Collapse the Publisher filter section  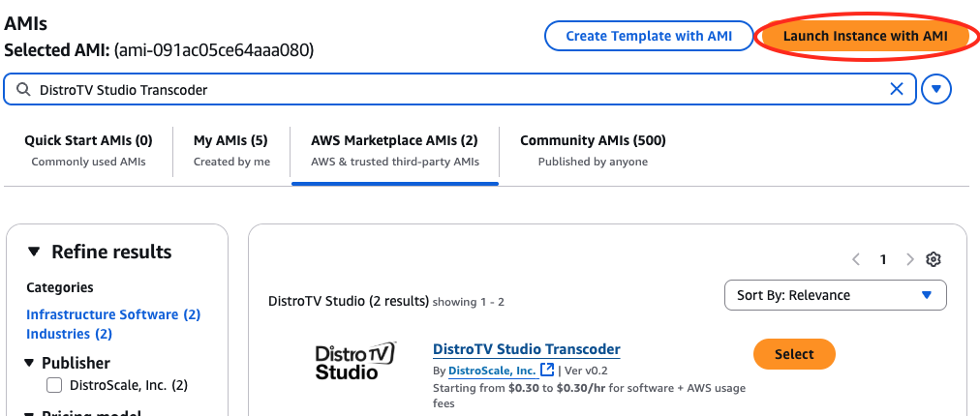(29, 363)
